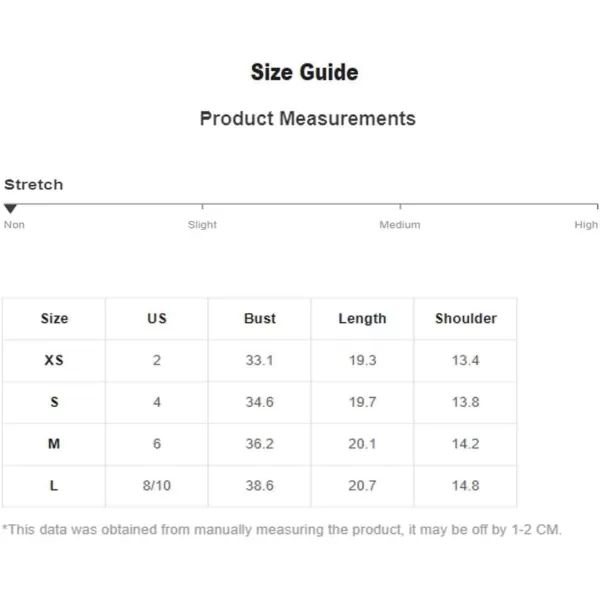Click the Size Guide heading
Screen dimensions: 600x600
(305, 72)
